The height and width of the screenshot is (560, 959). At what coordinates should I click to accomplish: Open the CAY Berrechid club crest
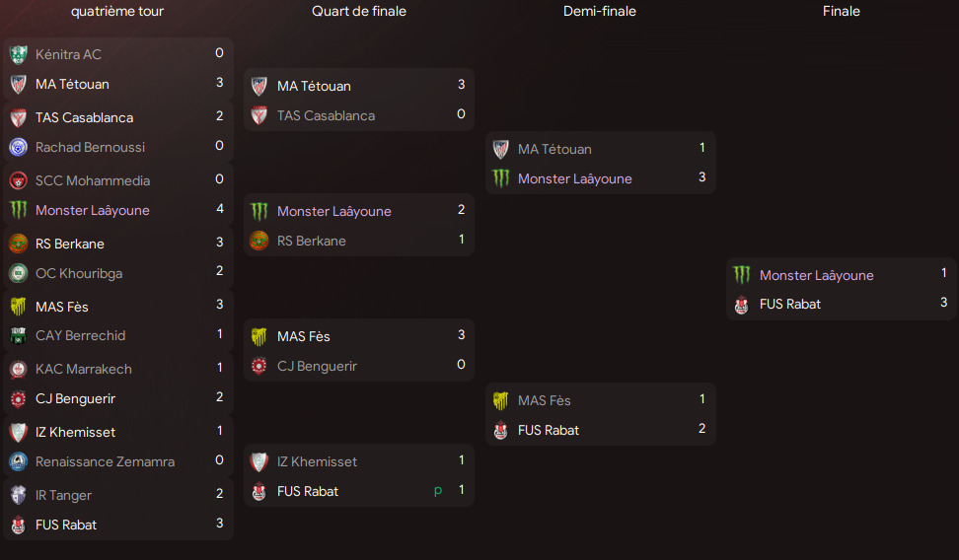(18, 335)
